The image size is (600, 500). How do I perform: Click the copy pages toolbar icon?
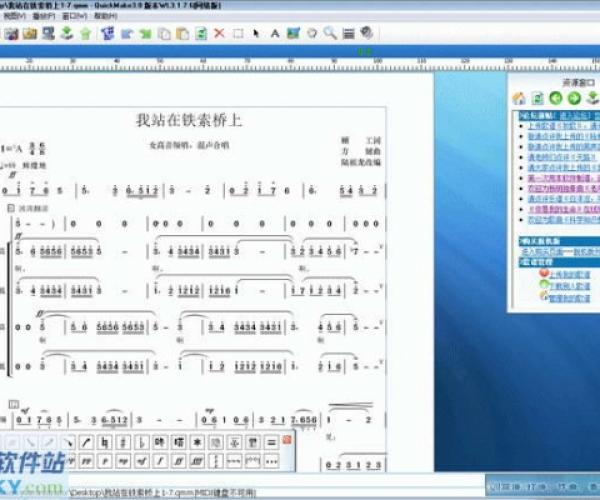click(x=164, y=34)
